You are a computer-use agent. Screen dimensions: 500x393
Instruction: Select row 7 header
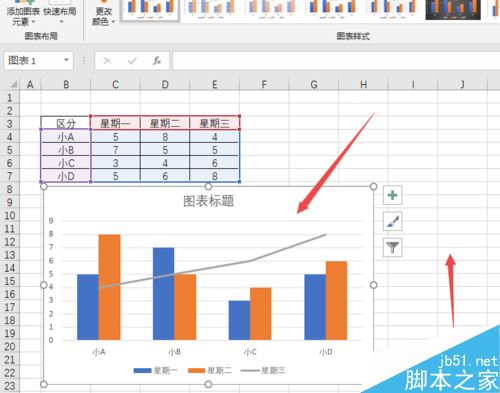[10, 176]
